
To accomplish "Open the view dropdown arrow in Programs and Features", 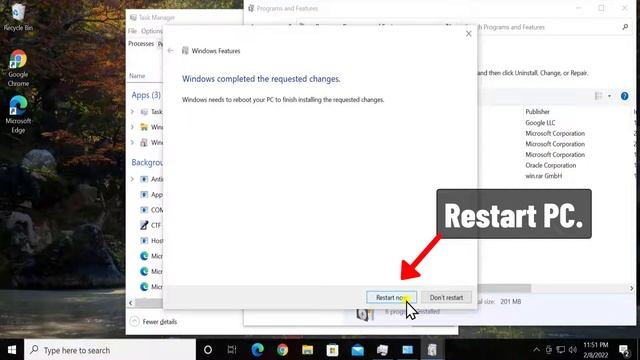I will point(609,96).
